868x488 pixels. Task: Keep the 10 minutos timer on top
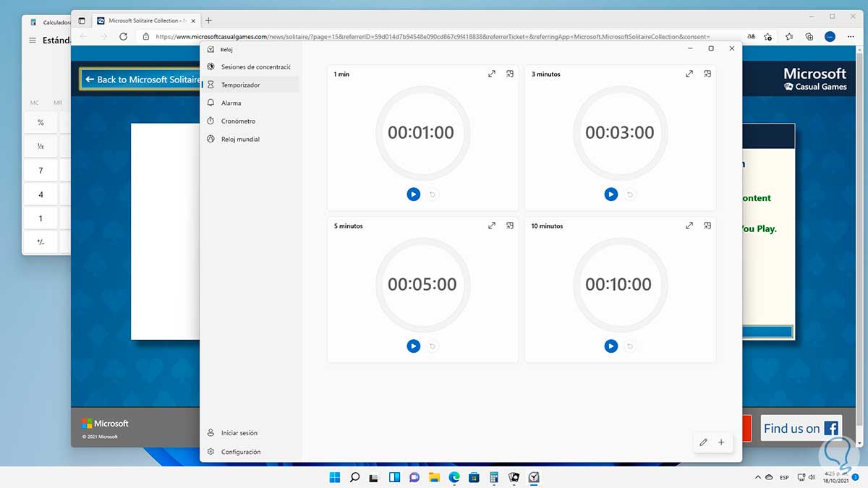(707, 226)
